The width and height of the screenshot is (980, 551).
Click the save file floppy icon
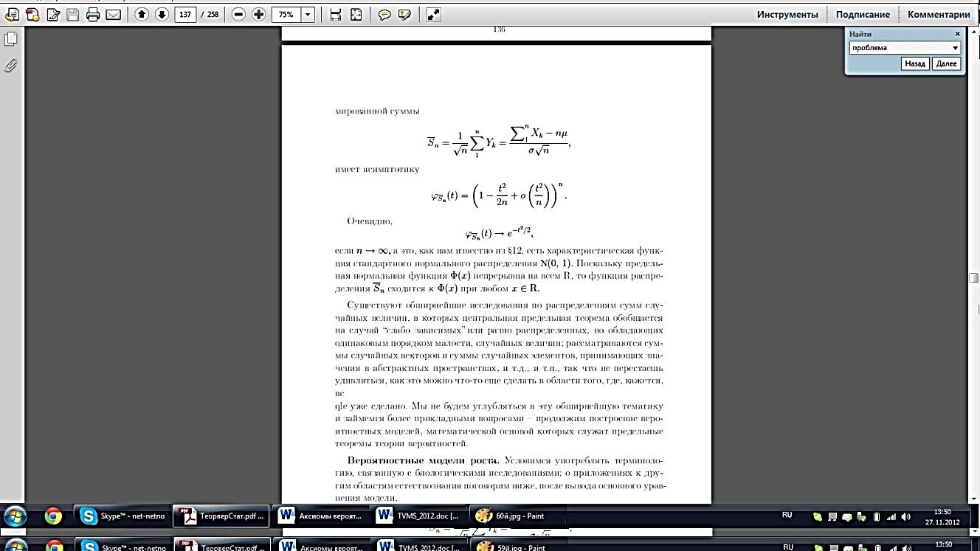[x=73, y=14]
